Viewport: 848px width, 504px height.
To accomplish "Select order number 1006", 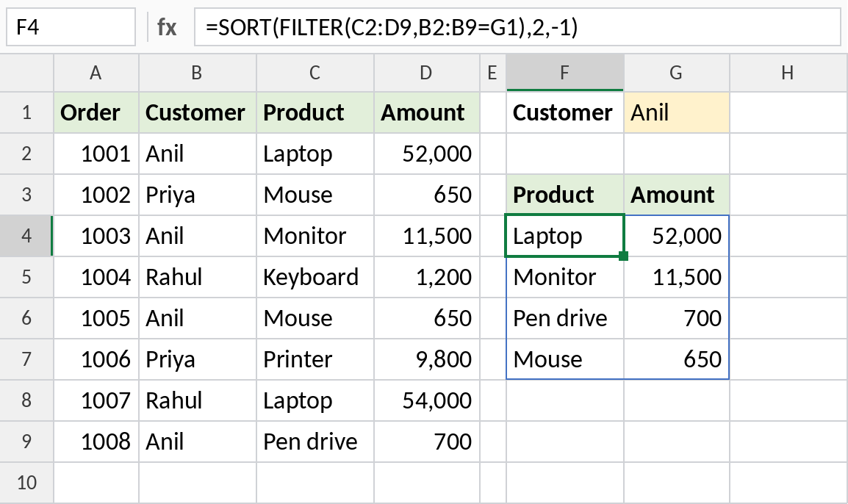I will 96,359.
